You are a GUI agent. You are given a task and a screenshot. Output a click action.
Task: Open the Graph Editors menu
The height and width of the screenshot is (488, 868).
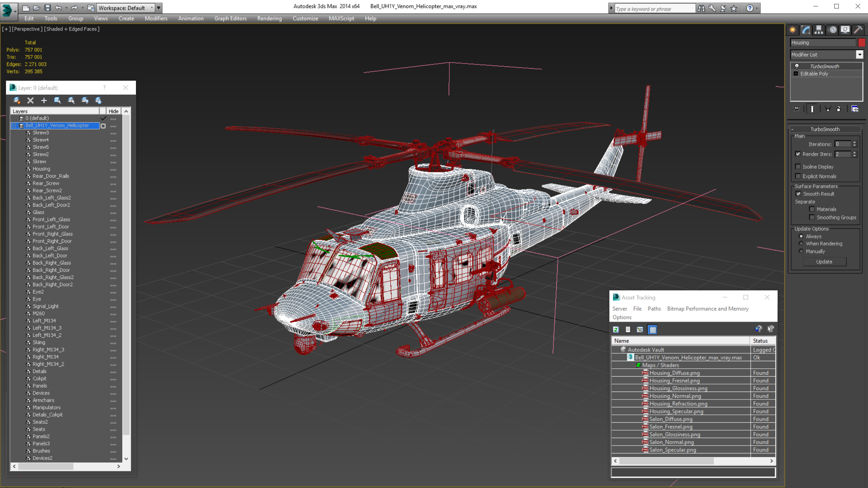point(231,18)
